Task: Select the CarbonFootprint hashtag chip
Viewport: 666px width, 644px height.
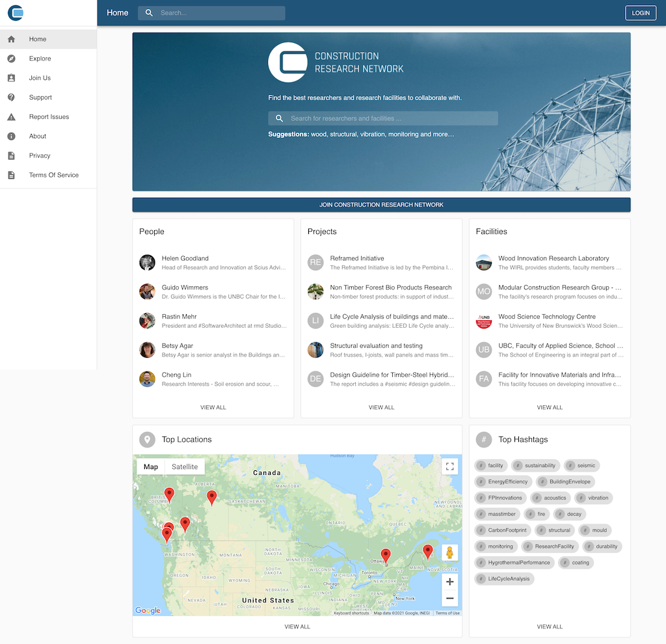Action: [x=503, y=530]
